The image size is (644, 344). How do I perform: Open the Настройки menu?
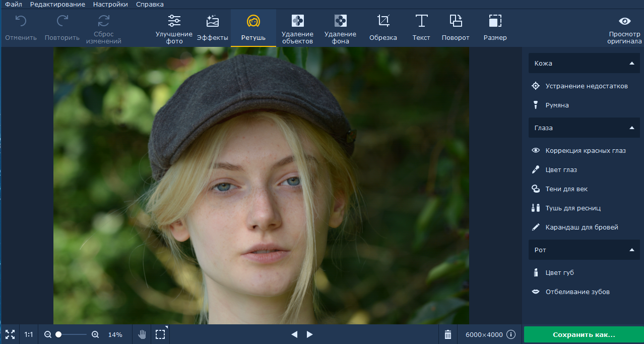(110, 4)
